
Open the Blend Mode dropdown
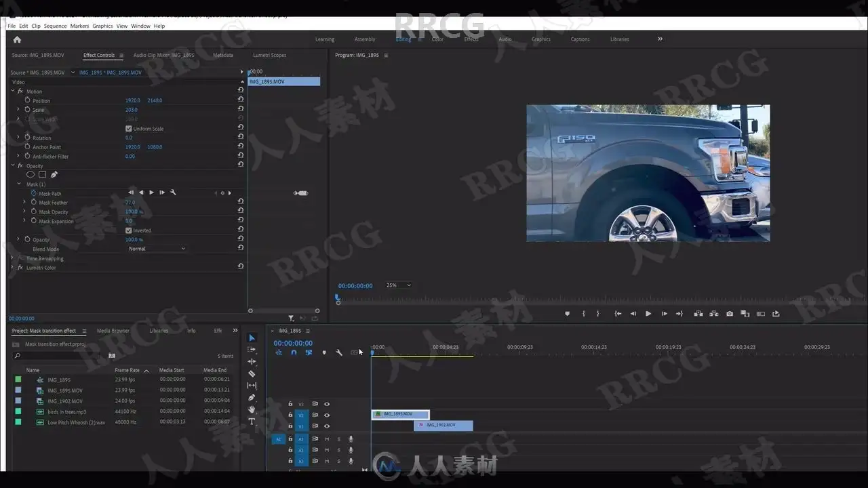click(157, 249)
